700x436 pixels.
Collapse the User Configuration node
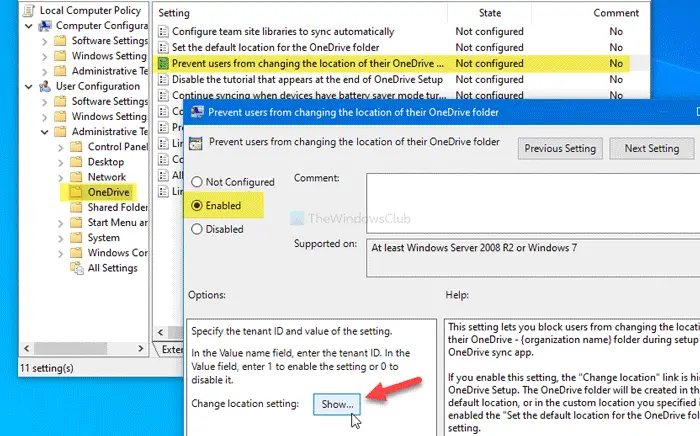29,87
